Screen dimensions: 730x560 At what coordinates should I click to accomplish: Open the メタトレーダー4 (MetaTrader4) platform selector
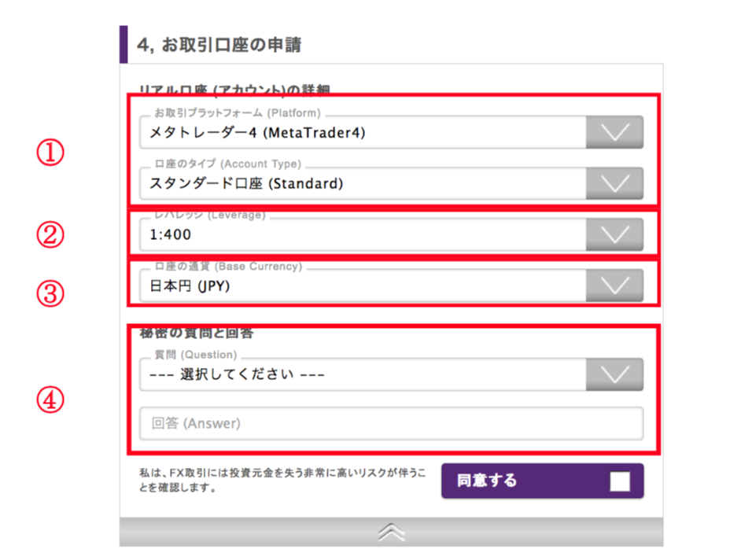[x=362, y=132]
